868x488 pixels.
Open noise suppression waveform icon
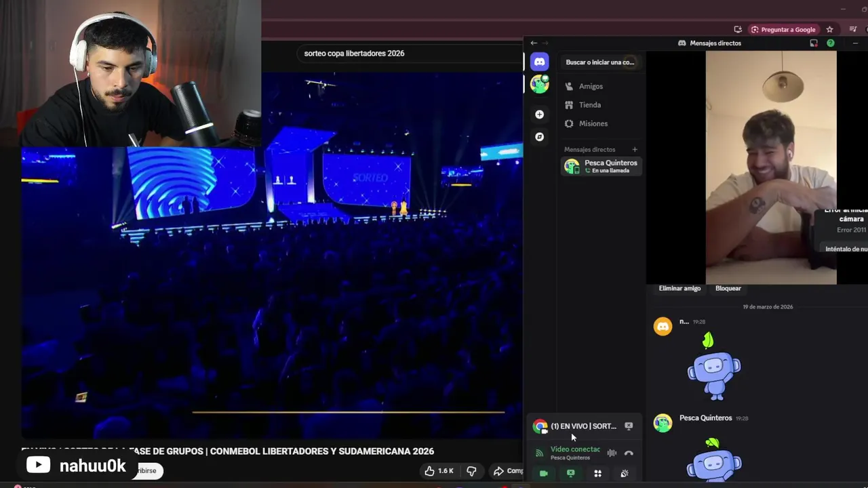pos(612,453)
